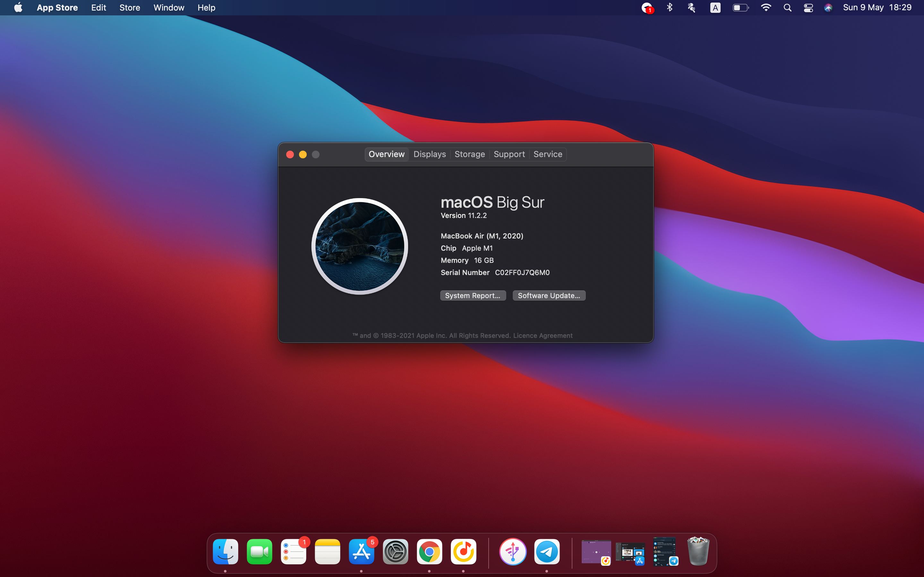Open the Trash in the Dock

698,551
